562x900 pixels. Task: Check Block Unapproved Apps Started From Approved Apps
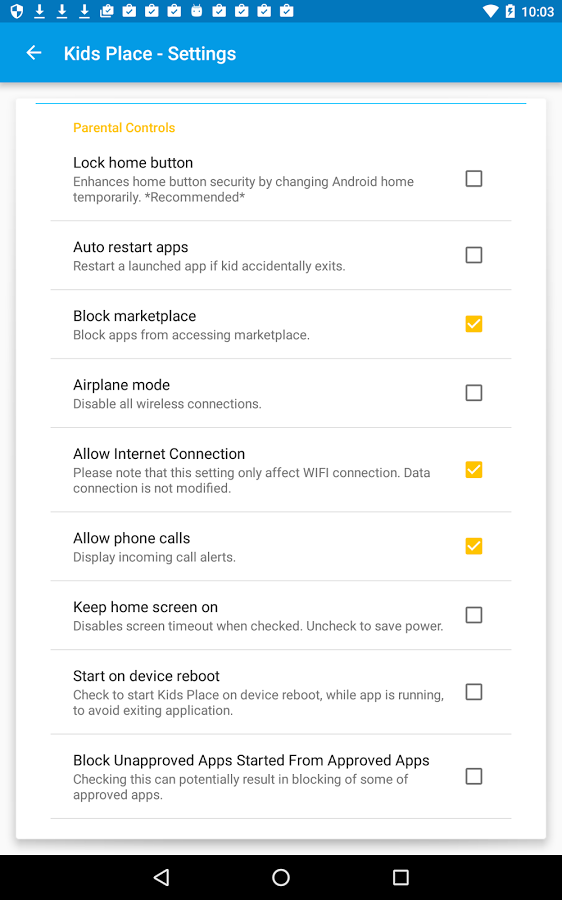click(474, 776)
